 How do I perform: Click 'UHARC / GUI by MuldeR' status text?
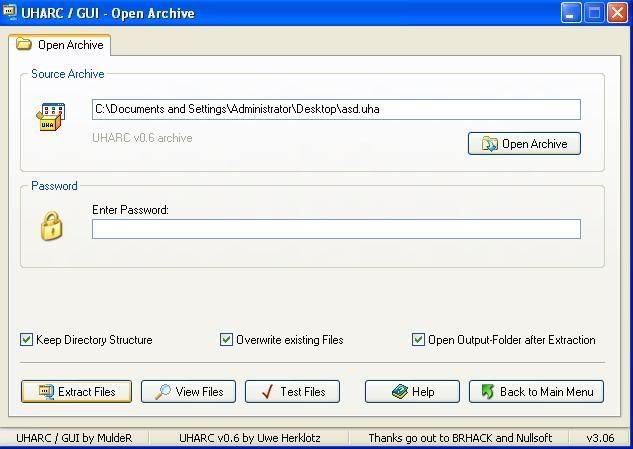point(74,438)
